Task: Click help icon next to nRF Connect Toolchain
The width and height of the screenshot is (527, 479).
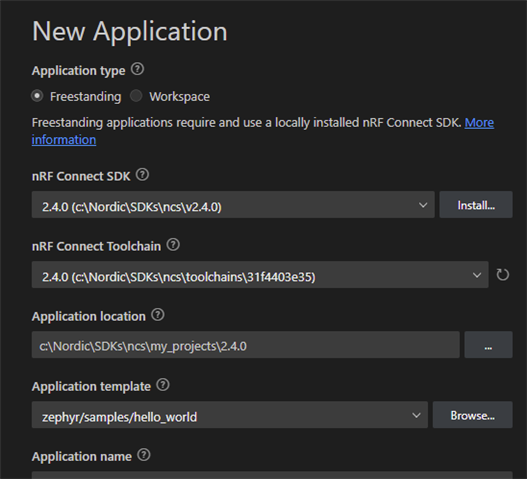Action: point(173,245)
